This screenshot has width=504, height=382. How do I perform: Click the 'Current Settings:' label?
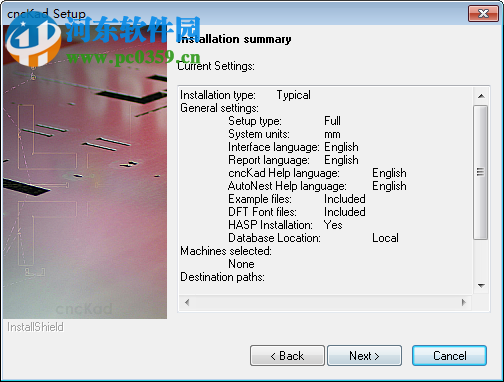pos(216,66)
